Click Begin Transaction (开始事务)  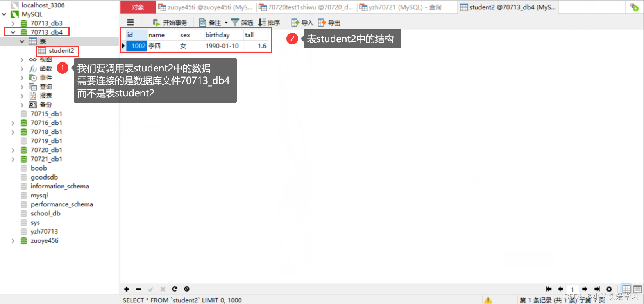pos(170,23)
